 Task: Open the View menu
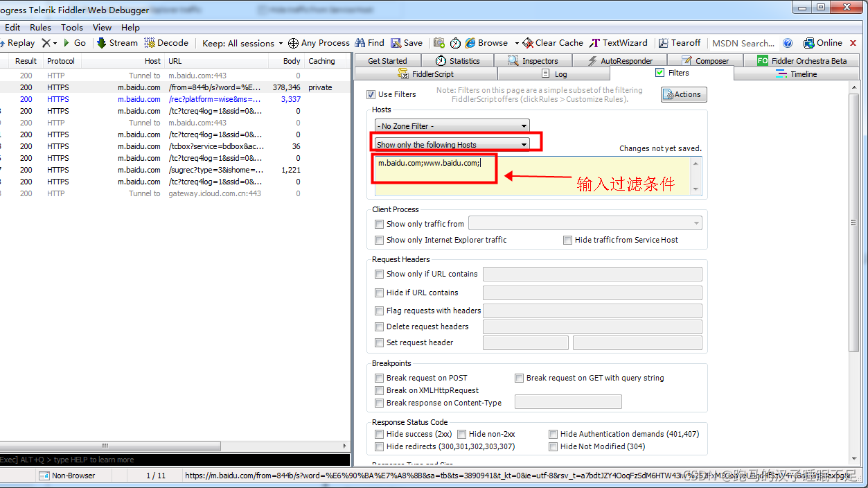(102, 28)
